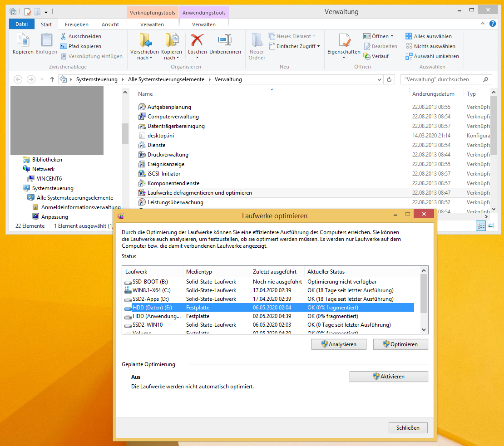The image size is (504, 446).
Task: Open Einfacher Zugriff dropdown
Action: 294,46
